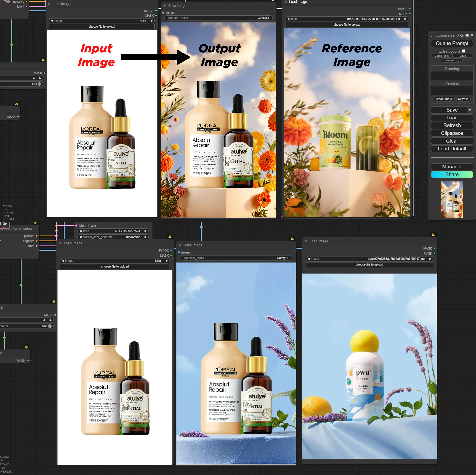Click filename_prefix field on the 'Output Image' Save Image node
This screenshot has height=475, width=476.
click(x=218, y=18)
